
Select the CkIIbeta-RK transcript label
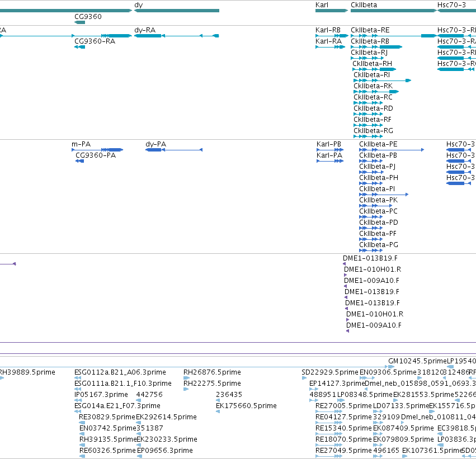(373, 86)
